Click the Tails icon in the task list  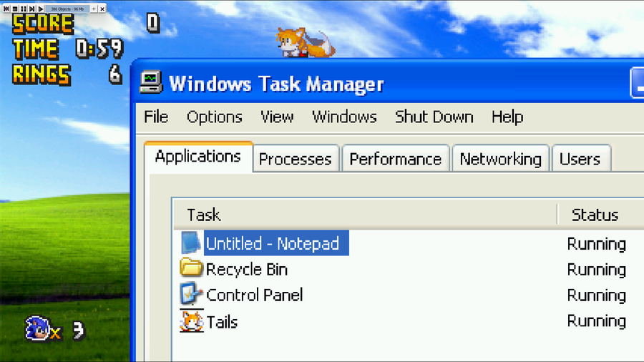pyautogui.click(x=191, y=321)
